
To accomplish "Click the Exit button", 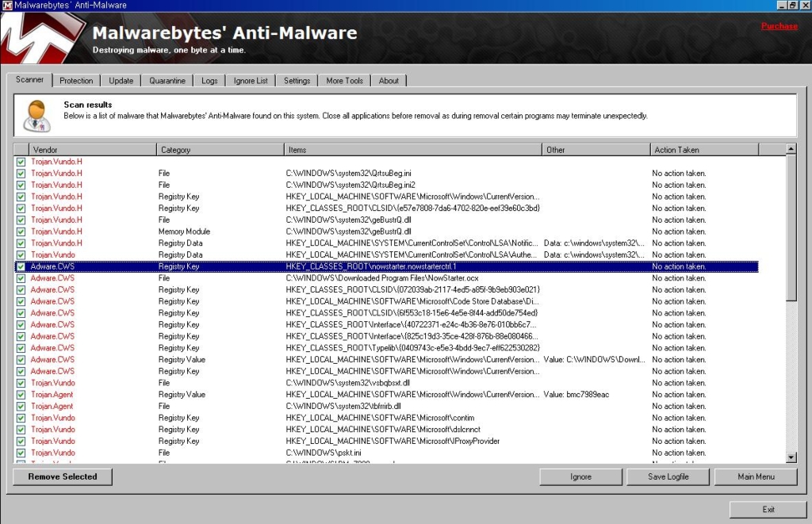I will 768,510.
